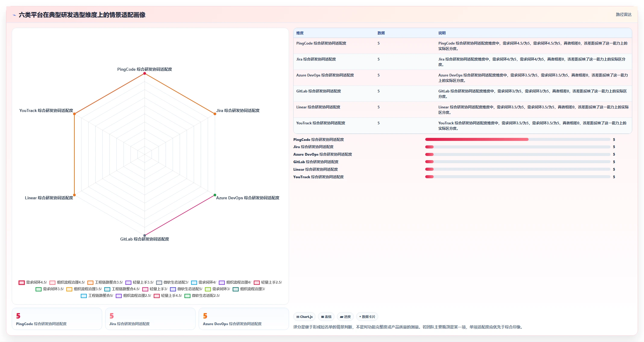Click the PingCode radar axis label
The height and width of the screenshot is (342, 644).
pos(145,69)
